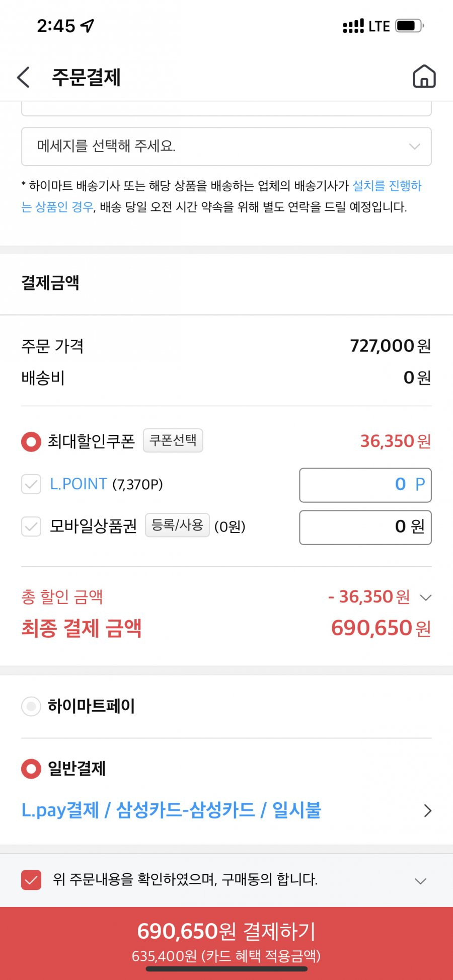Select the 일반결제 radio button
Viewport: 453px width, 980px height.
coord(31,769)
